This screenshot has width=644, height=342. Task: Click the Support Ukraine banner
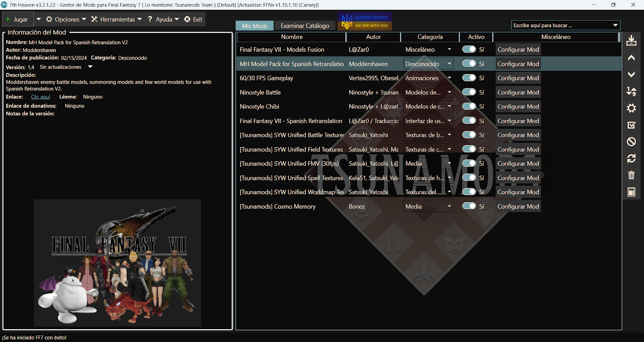tap(365, 21)
